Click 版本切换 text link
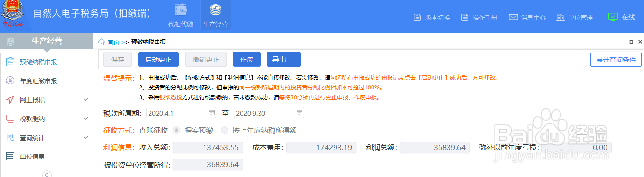The width and height of the screenshot is (644, 177). pos(438,18)
